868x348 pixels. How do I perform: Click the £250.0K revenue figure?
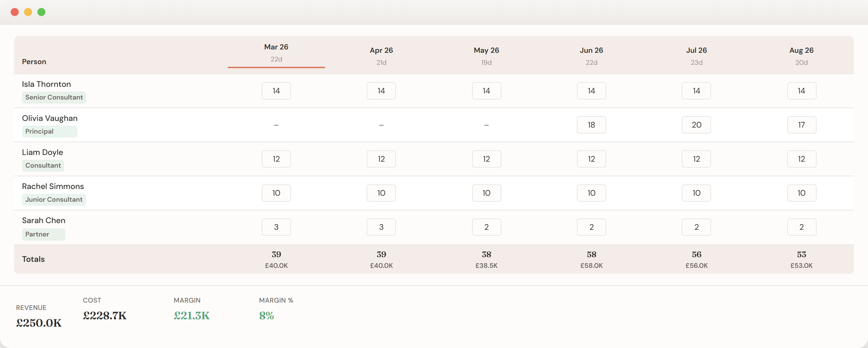point(38,323)
